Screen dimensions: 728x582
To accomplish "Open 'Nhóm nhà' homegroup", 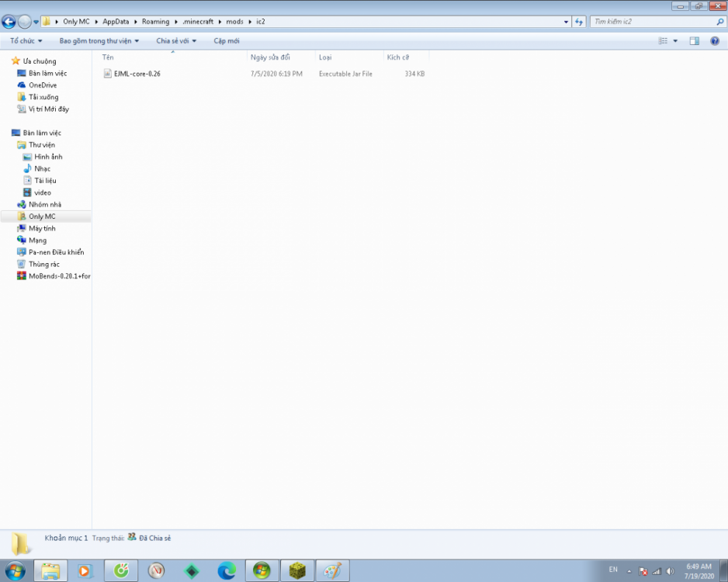I will click(x=44, y=204).
